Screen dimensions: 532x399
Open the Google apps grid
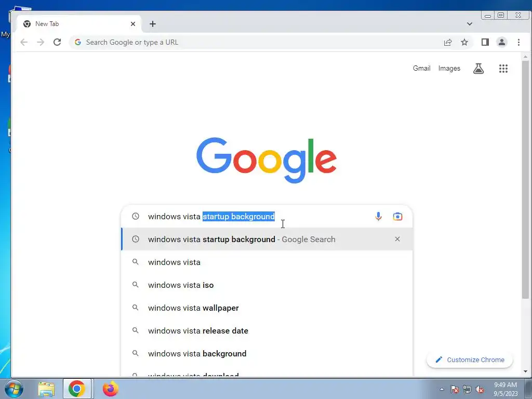(503, 69)
